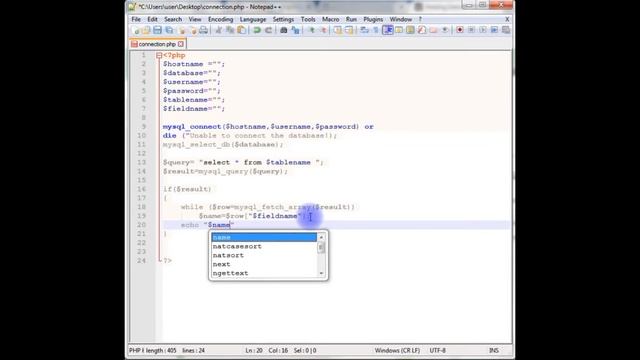640x360 pixels.
Task: Save the recorded macro icon
Action: coord(506,30)
